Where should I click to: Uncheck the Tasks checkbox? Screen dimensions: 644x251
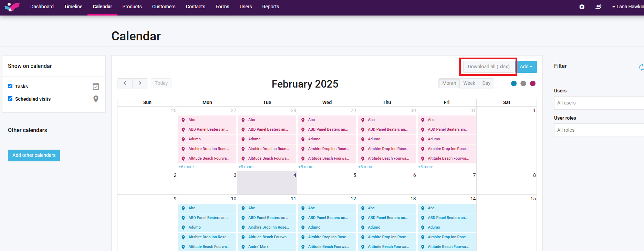click(10, 86)
